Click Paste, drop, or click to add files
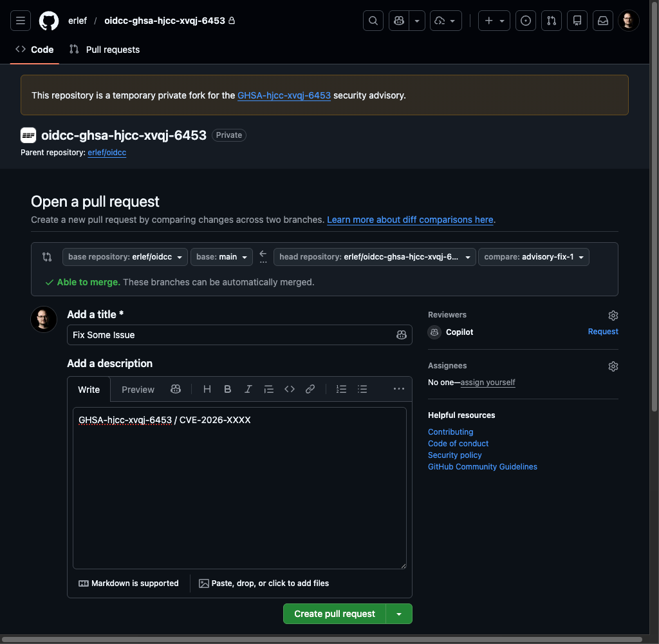The image size is (659, 644). pos(264,583)
